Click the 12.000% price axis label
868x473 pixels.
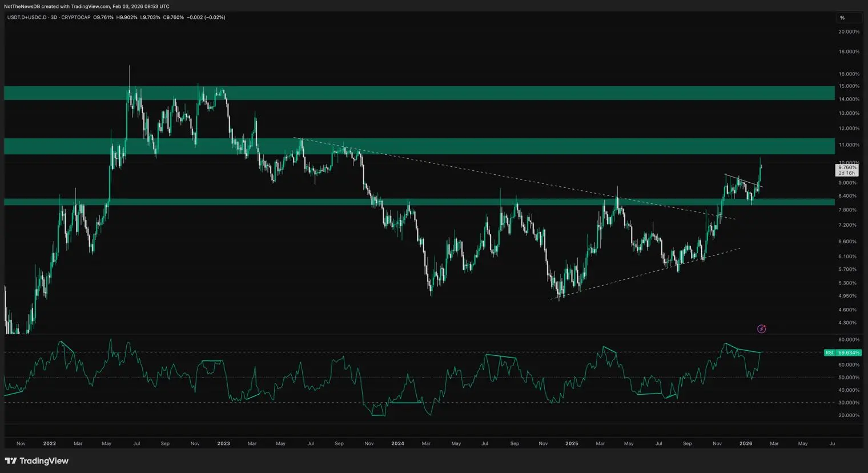849,128
